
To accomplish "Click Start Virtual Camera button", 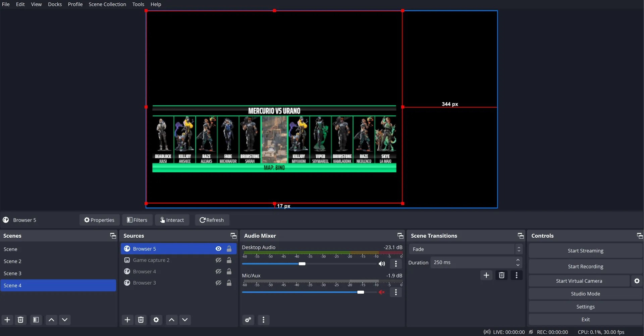I will (579, 281).
